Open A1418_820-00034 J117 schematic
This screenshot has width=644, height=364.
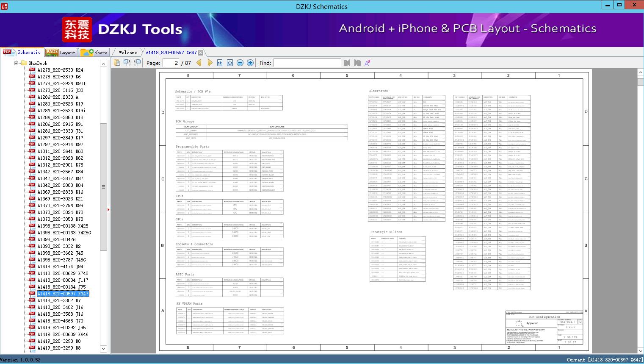(x=63, y=280)
